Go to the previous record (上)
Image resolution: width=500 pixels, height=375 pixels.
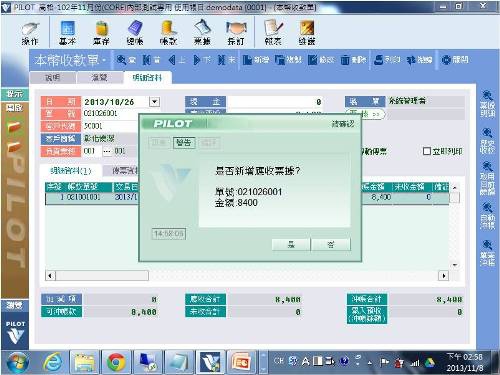pos(177,60)
